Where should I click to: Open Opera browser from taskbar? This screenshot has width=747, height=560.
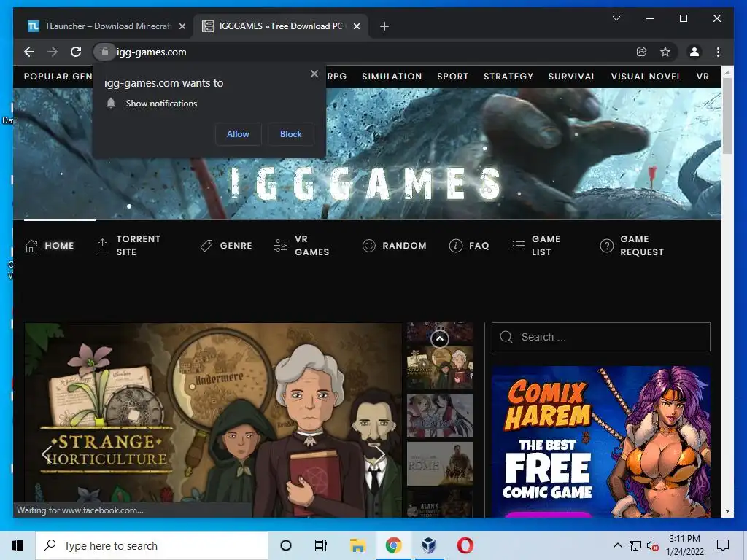[x=465, y=545]
